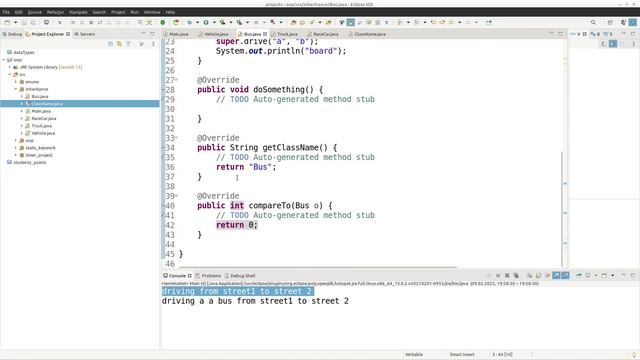The height and width of the screenshot is (360, 640).
Task: Click the Search magnifier icon in toolbar
Action: point(593,22)
